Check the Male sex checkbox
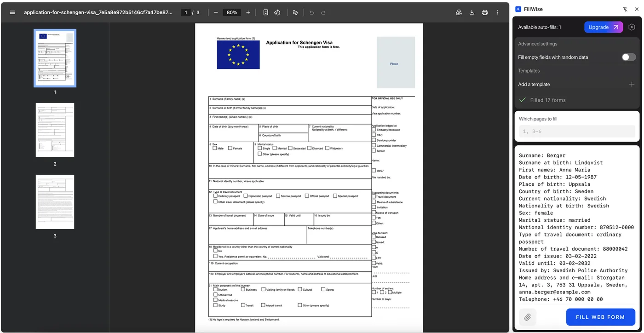The width and height of the screenshot is (644, 333). pos(215,148)
